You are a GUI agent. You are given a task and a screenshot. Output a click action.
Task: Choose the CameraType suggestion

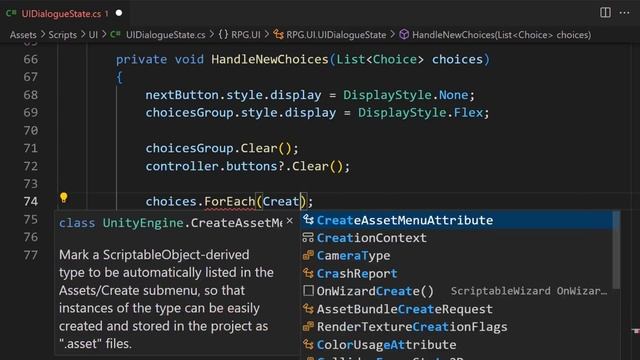(456, 256)
